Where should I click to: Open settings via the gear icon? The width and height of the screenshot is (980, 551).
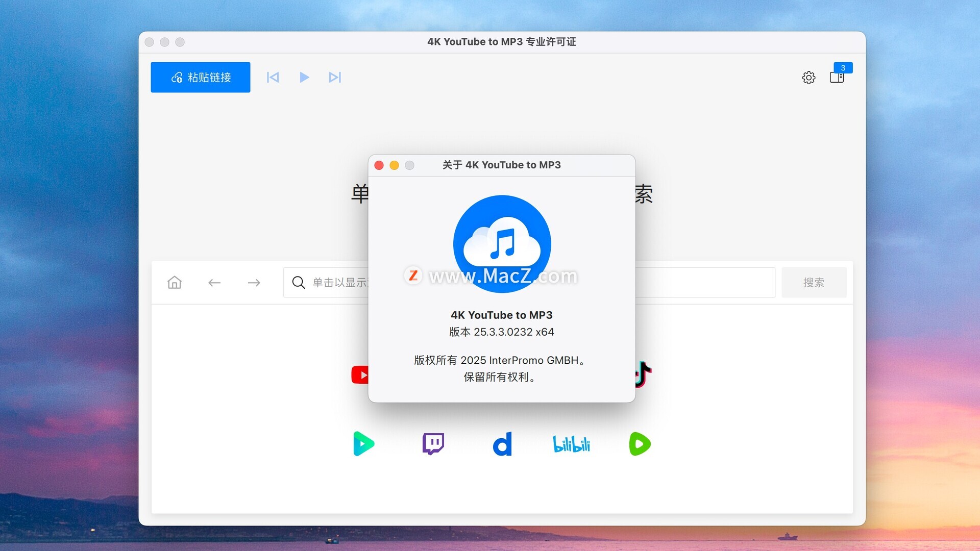point(808,78)
